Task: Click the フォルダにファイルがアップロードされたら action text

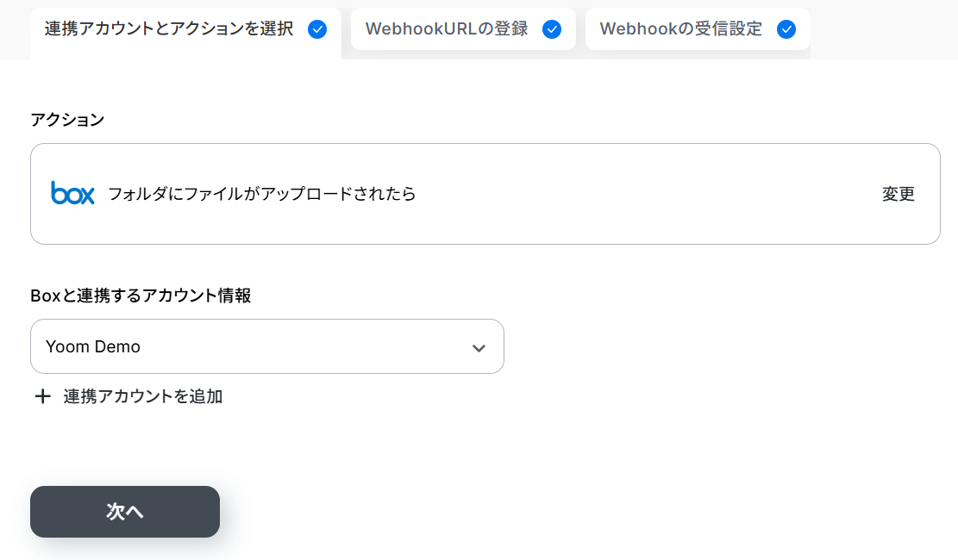Action: coord(262,194)
